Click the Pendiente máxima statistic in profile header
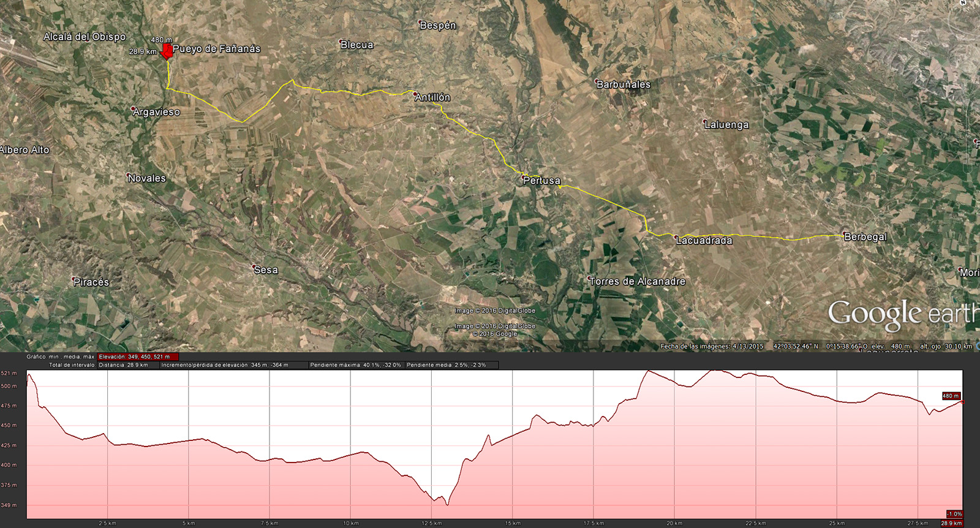 point(355,365)
